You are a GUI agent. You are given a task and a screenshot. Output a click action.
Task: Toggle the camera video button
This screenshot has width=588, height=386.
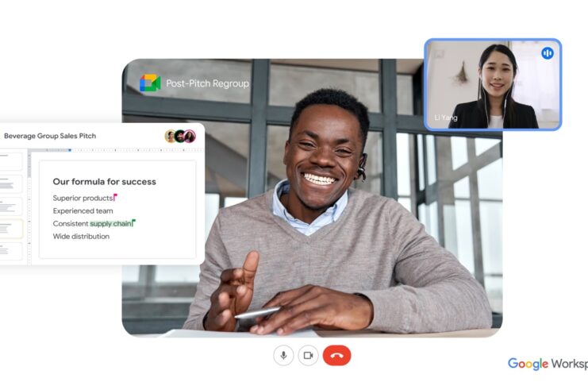308,355
